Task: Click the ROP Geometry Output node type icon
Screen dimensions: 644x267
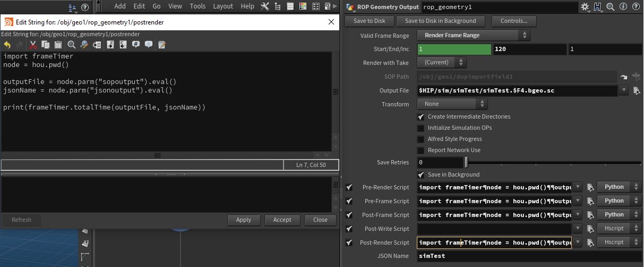Action: click(x=350, y=7)
